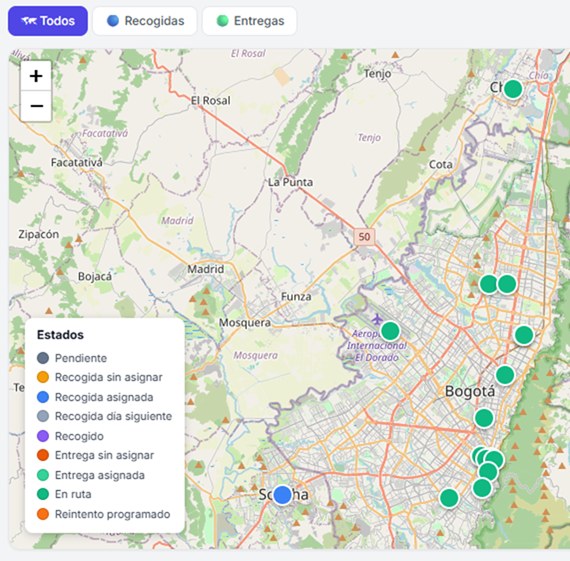Image resolution: width=570 pixels, height=561 pixels.
Task: Click the Recogido purple legend dot
Action: point(43,436)
